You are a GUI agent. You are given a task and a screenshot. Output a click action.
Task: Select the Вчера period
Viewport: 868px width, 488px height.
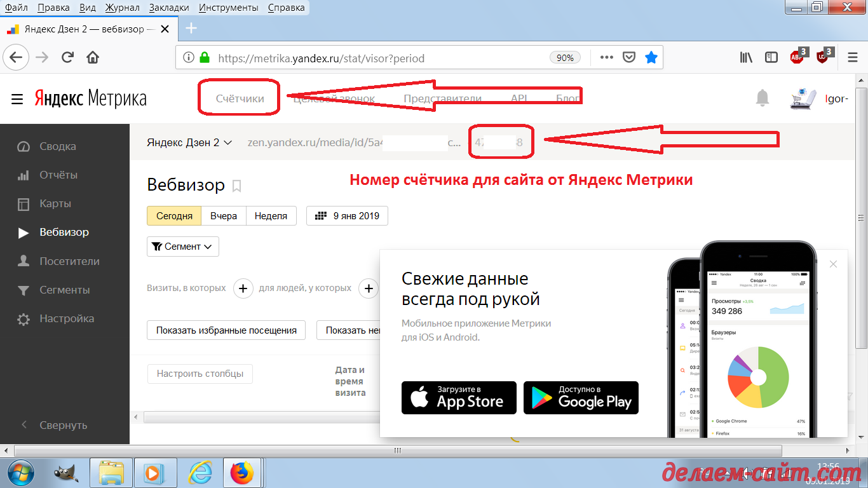click(224, 215)
